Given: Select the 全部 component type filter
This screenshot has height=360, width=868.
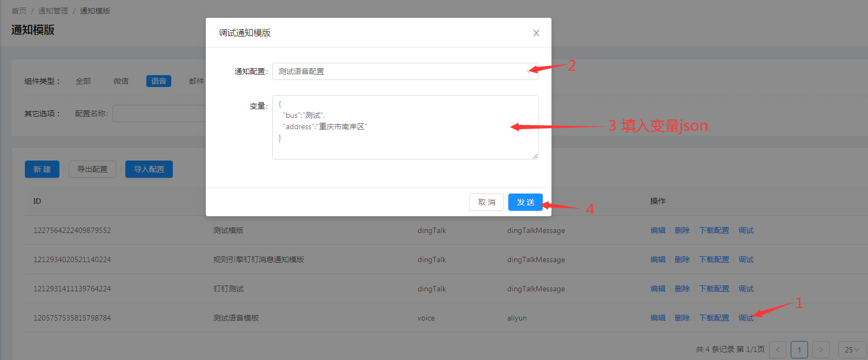Looking at the screenshot, I should pos(83,81).
